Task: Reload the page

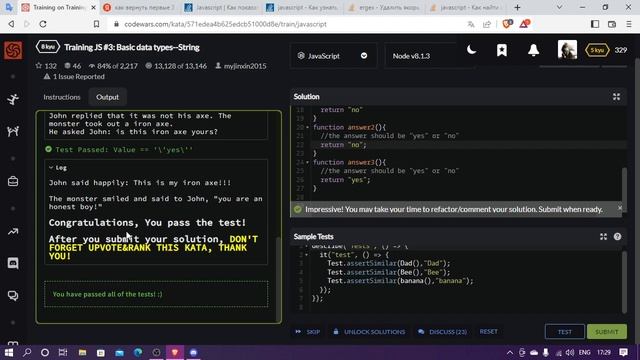Action: [43, 24]
